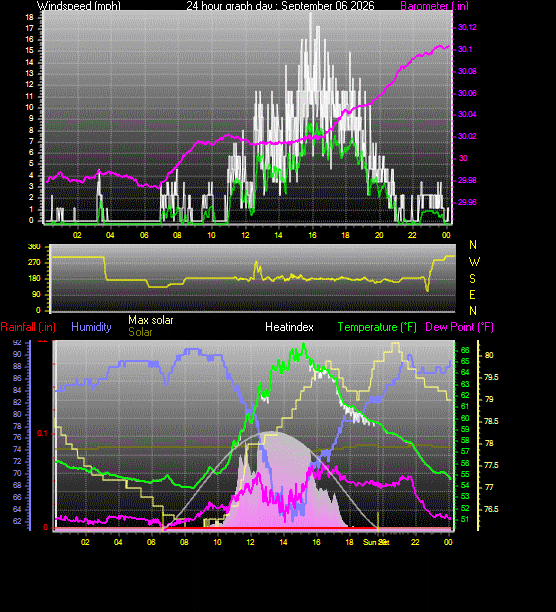
Task: Click windspeed axis value 3
Action: click(x=31, y=187)
